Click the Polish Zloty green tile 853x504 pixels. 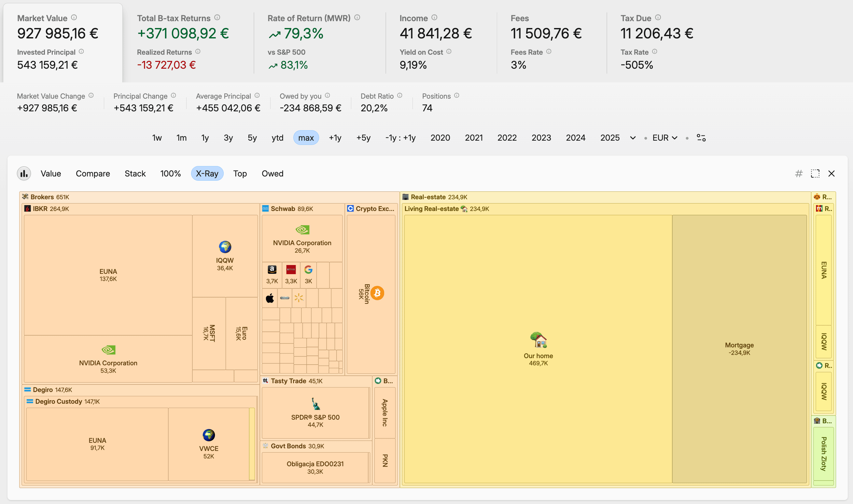[x=823, y=454]
